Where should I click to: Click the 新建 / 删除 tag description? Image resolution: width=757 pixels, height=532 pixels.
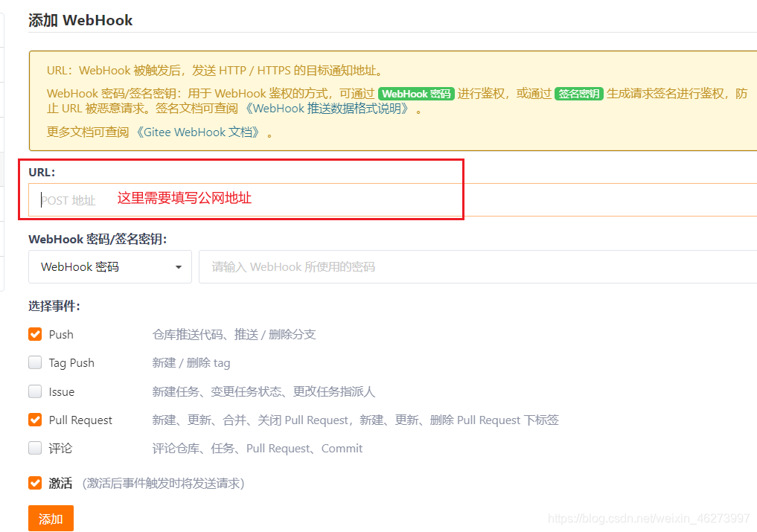[191, 363]
